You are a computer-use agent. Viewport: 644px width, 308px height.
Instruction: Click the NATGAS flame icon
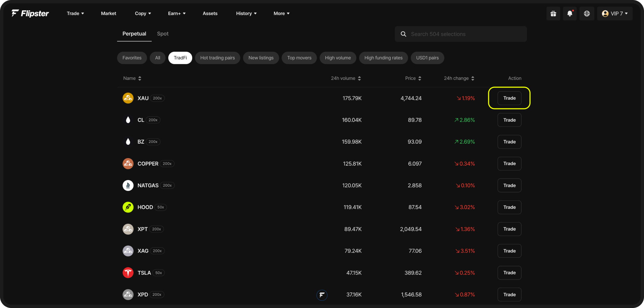click(x=128, y=185)
